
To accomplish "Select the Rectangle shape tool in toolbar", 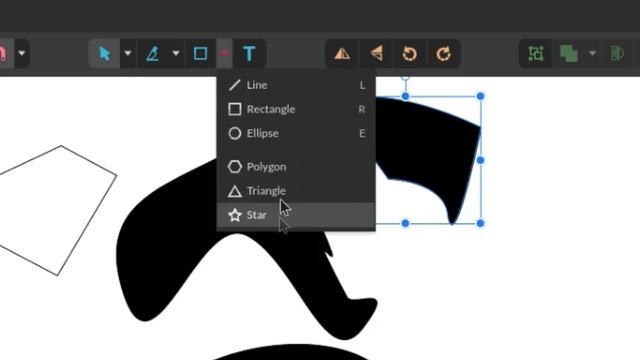I will (x=200, y=53).
